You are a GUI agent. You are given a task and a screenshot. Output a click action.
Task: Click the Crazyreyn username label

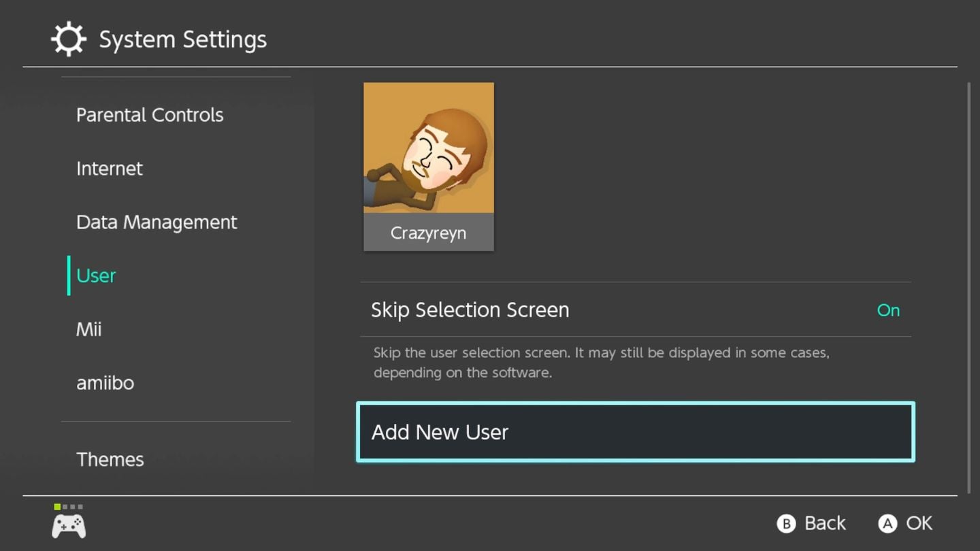[429, 233]
